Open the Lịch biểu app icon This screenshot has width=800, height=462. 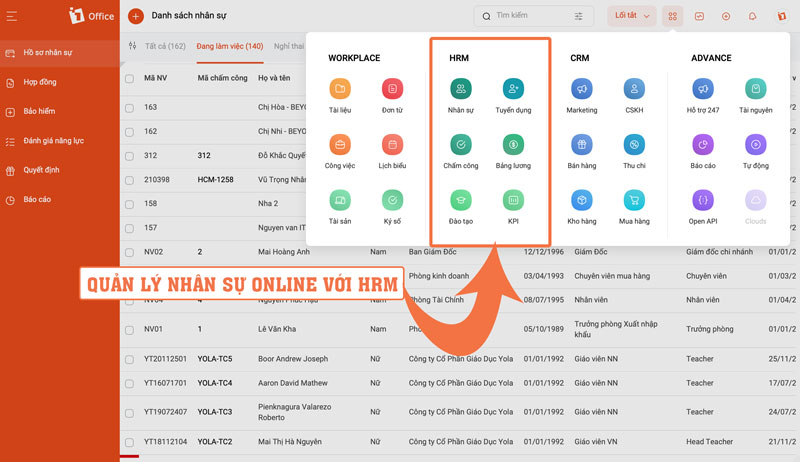pos(392,145)
